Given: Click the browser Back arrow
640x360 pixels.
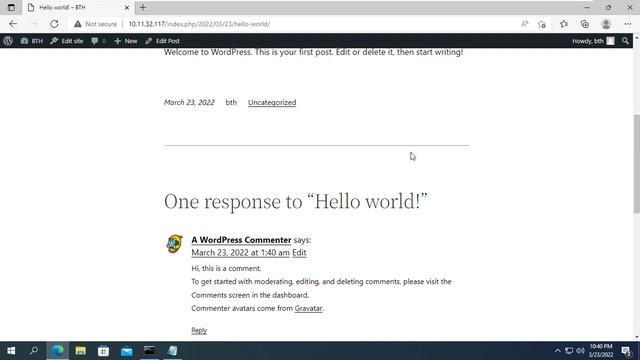Looking at the screenshot, I should [13, 24].
